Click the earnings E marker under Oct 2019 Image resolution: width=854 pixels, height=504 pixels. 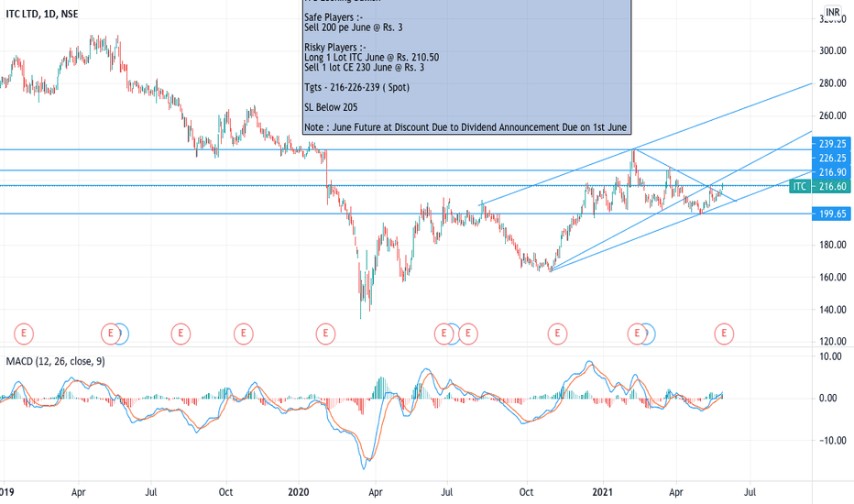click(244, 333)
